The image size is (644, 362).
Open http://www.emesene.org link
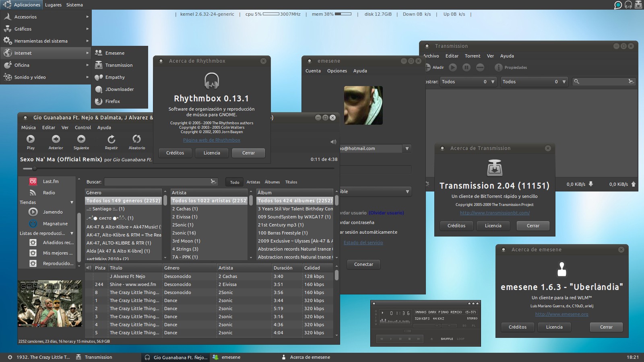pos(561,314)
